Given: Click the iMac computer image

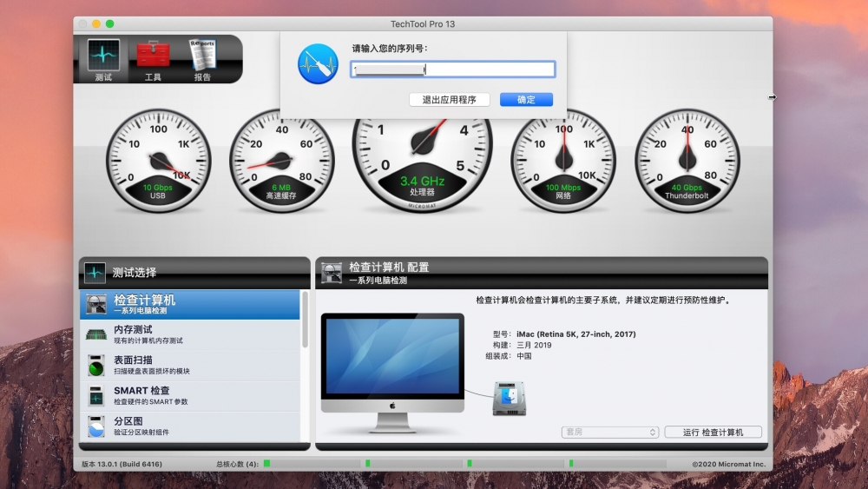Looking at the screenshot, I should [x=392, y=372].
